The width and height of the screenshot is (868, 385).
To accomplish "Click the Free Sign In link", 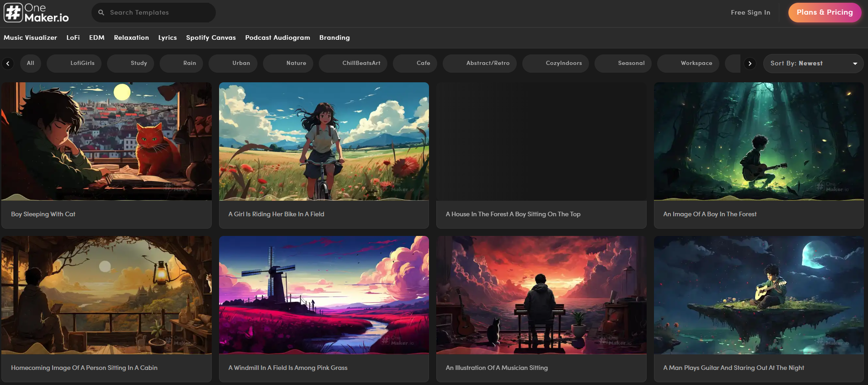I will click(x=750, y=13).
